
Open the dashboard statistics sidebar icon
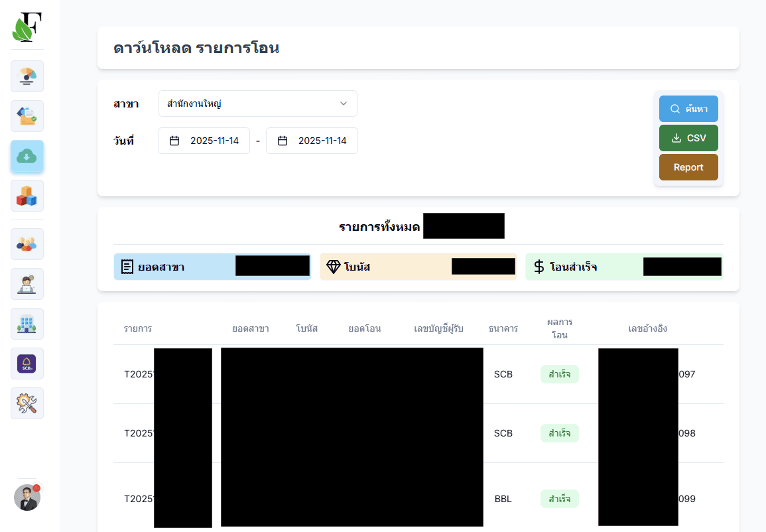(27, 76)
